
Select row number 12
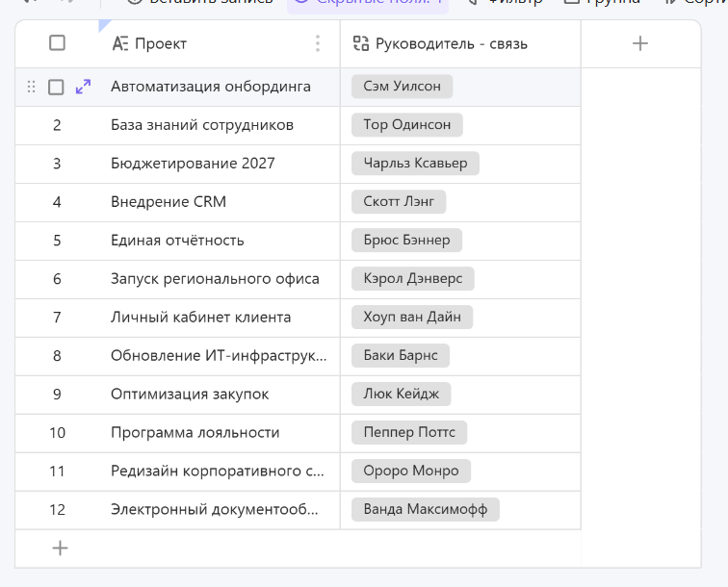[57, 510]
